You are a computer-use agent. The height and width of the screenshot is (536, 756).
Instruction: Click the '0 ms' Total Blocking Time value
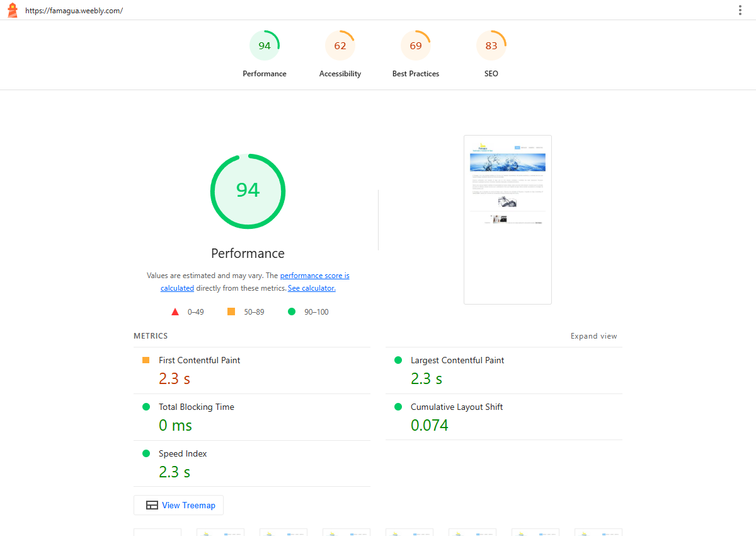[x=176, y=425]
